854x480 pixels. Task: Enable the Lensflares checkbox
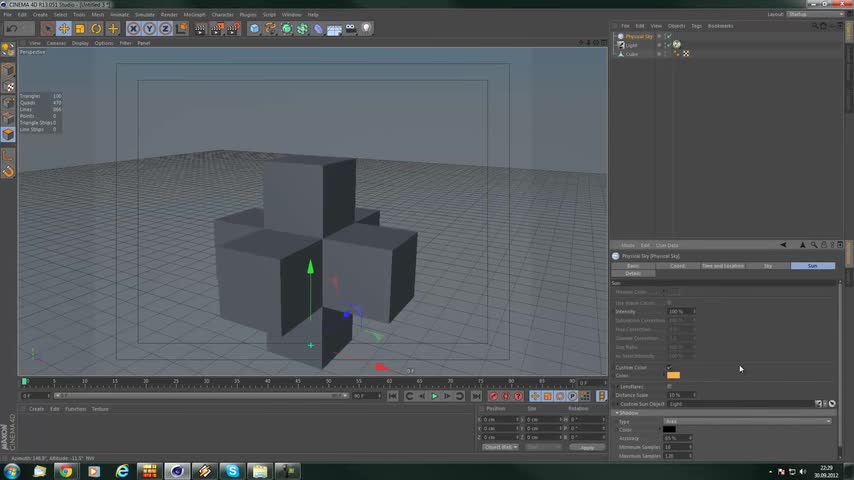pyautogui.click(x=669, y=386)
